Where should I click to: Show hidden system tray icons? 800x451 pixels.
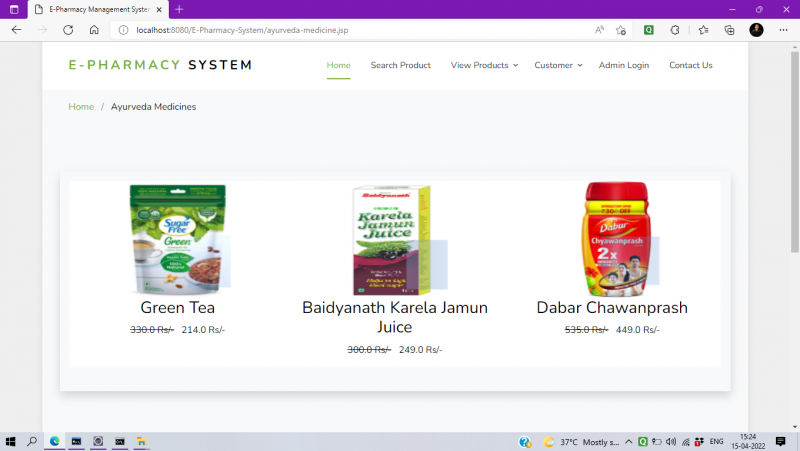629,442
